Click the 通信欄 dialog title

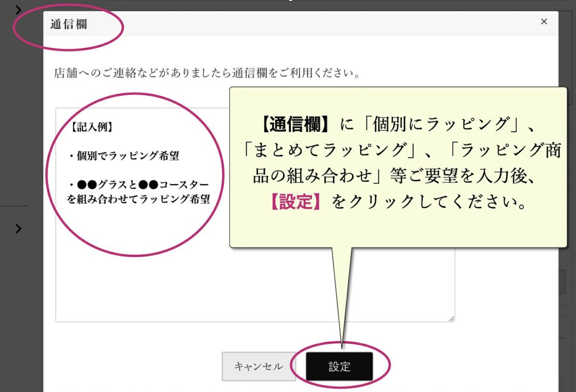click(x=69, y=24)
